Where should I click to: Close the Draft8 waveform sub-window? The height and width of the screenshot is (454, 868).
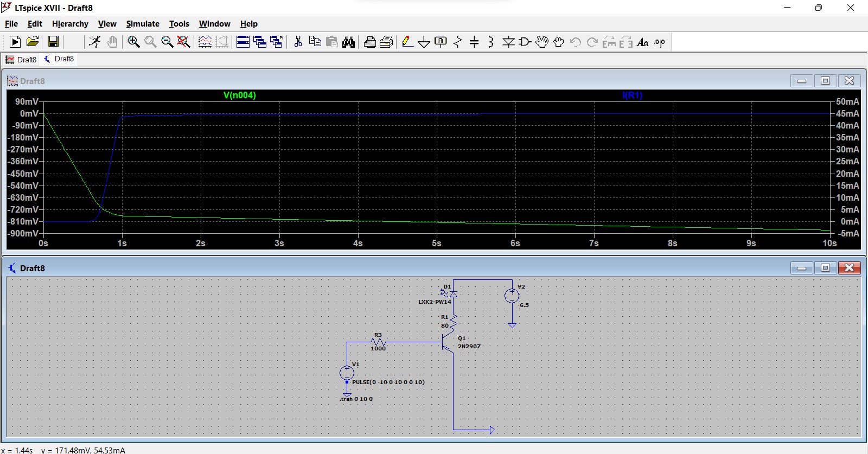tap(850, 81)
